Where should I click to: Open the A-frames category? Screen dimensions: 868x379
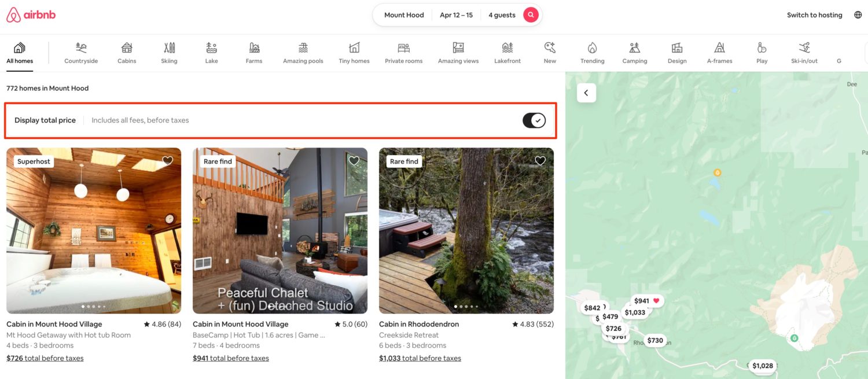point(719,52)
